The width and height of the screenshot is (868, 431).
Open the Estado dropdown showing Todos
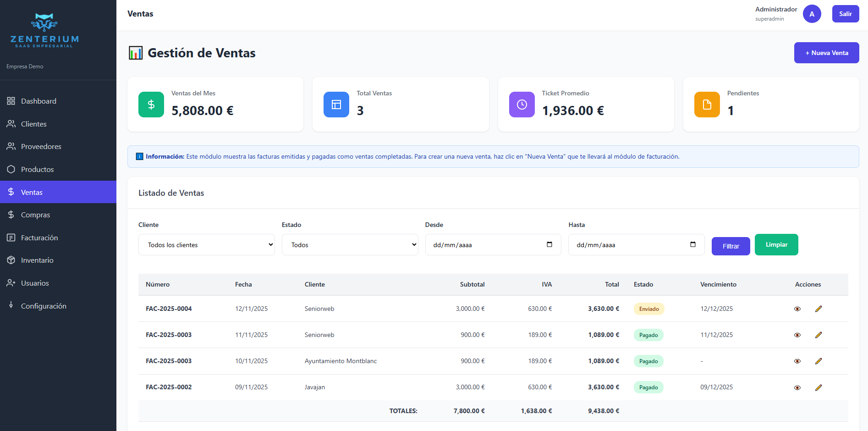point(350,245)
